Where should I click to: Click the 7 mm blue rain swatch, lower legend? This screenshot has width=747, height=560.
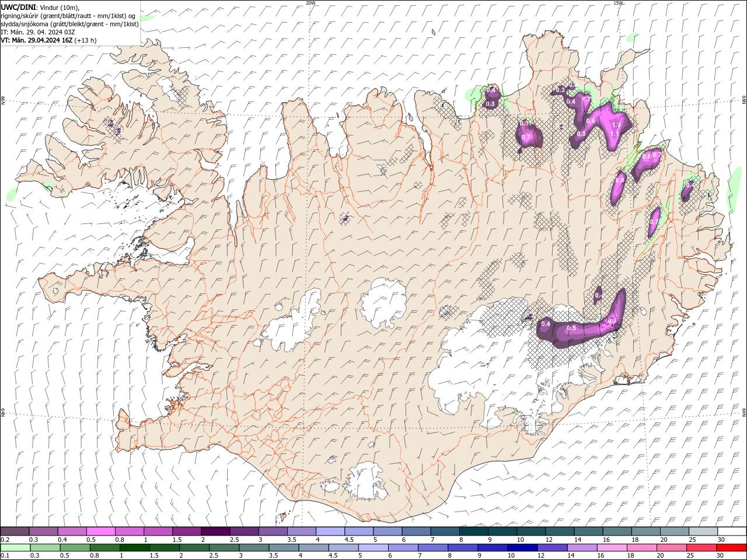click(432, 548)
